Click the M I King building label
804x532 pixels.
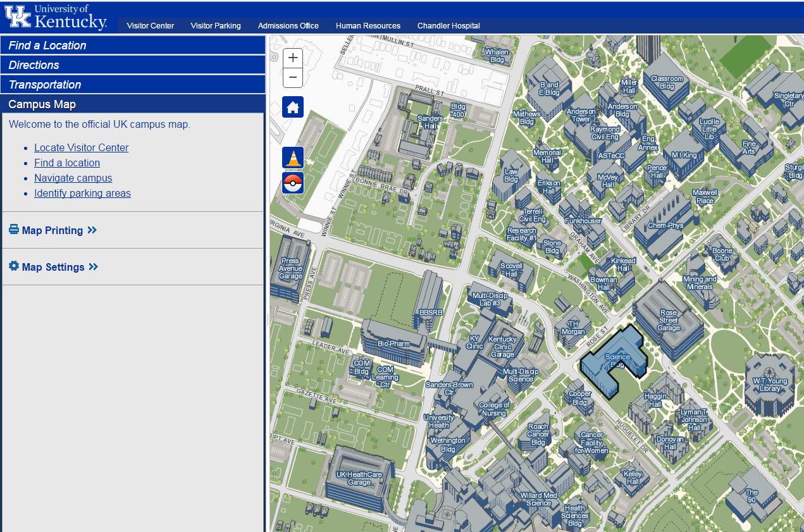(x=684, y=155)
